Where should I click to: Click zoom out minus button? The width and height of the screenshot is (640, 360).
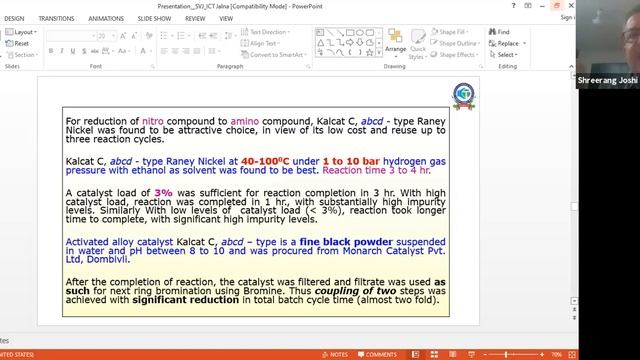[485, 355]
